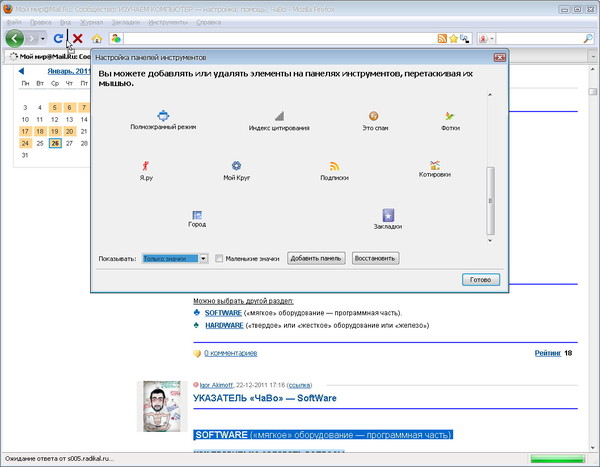600x467 pixels.
Task: Open the list all tabs dropdown
Action: coord(593,56)
